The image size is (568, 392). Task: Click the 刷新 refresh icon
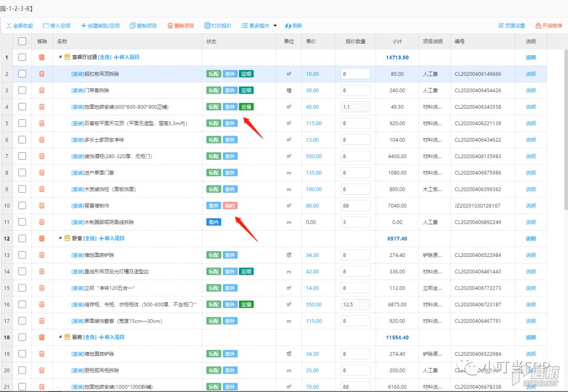(288, 26)
